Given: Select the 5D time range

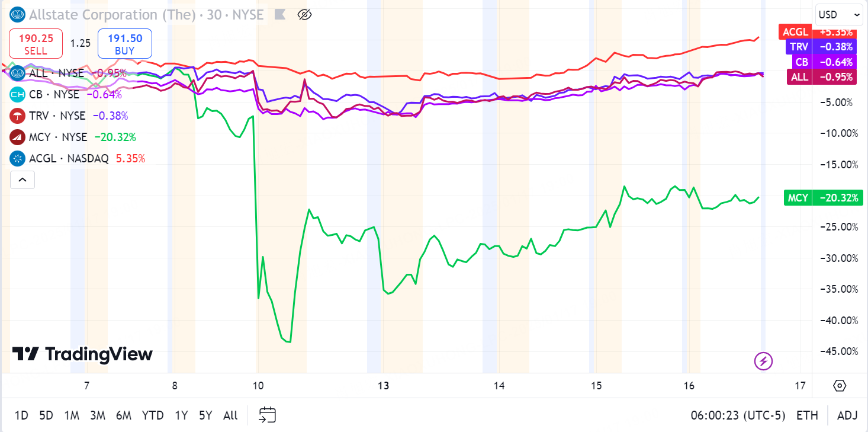Looking at the screenshot, I should (x=46, y=415).
